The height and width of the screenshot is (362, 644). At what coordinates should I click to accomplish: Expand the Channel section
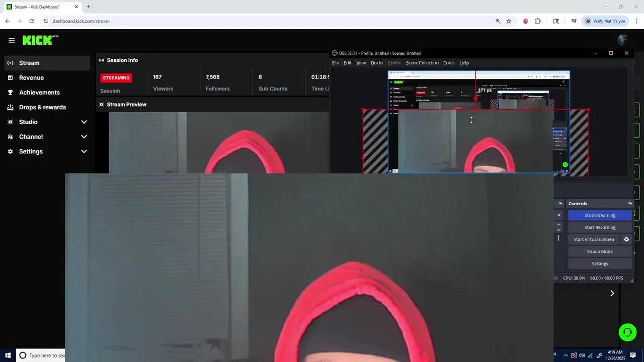point(84,137)
